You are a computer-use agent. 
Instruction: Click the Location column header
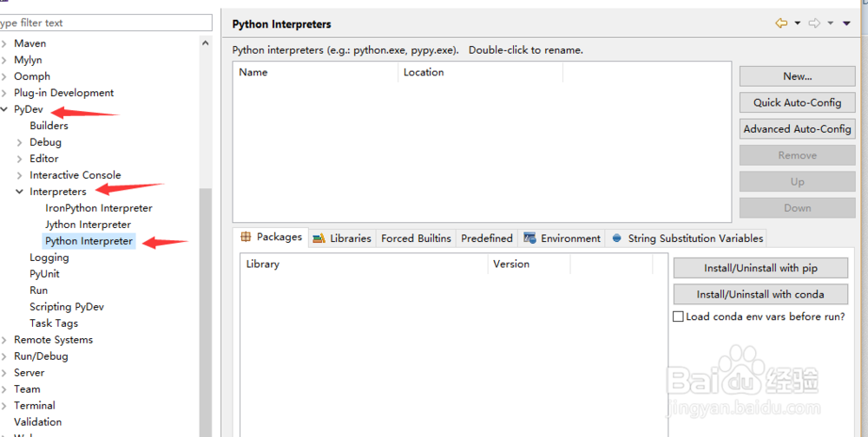coord(480,72)
